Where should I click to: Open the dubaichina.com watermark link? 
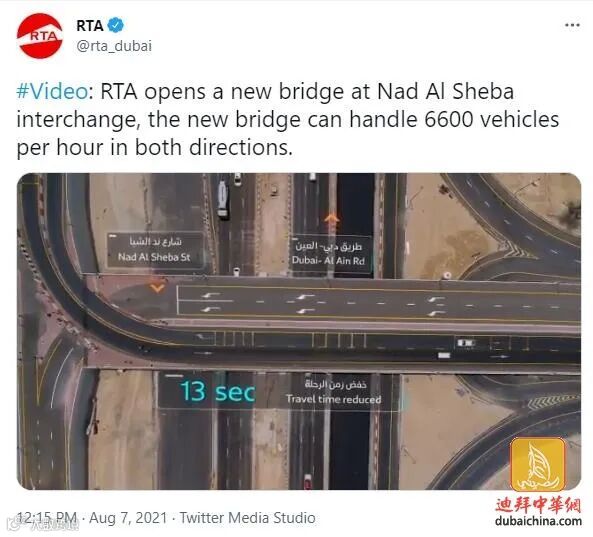[538, 521]
